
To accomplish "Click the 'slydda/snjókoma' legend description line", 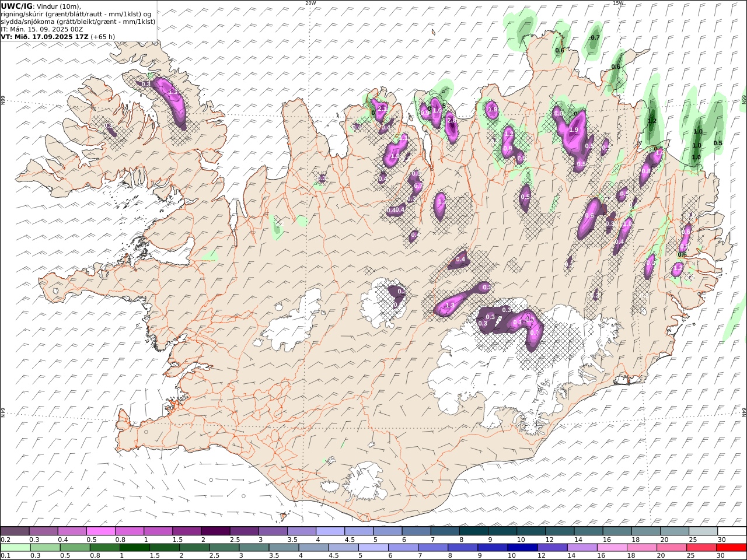I will [78, 21].
